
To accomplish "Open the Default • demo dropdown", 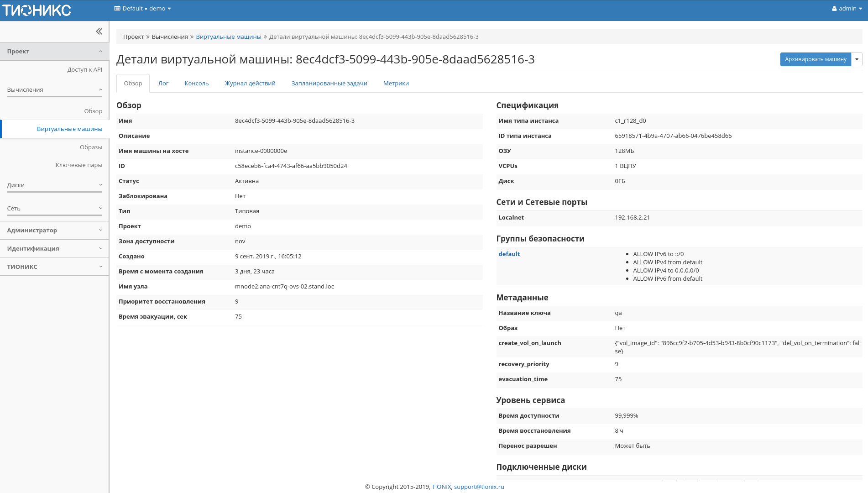I will (x=142, y=8).
